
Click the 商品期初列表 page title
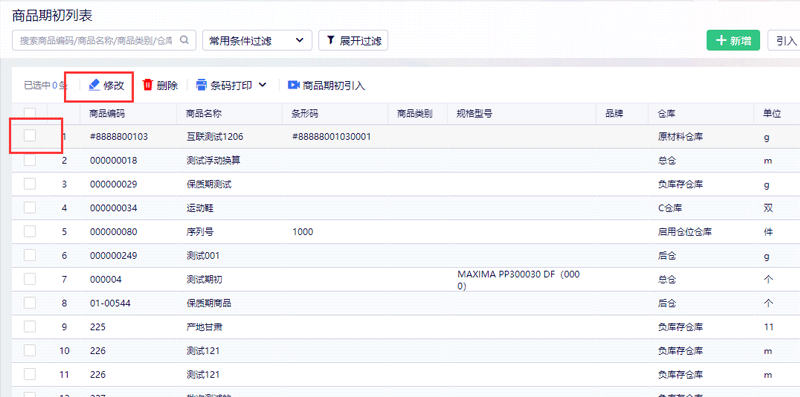tap(52, 16)
